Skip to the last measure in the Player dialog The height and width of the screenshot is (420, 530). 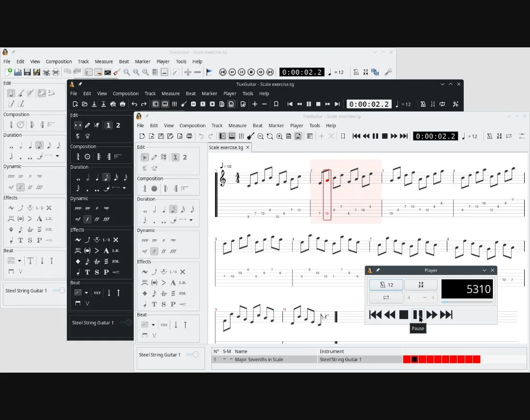[x=446, y=315]
